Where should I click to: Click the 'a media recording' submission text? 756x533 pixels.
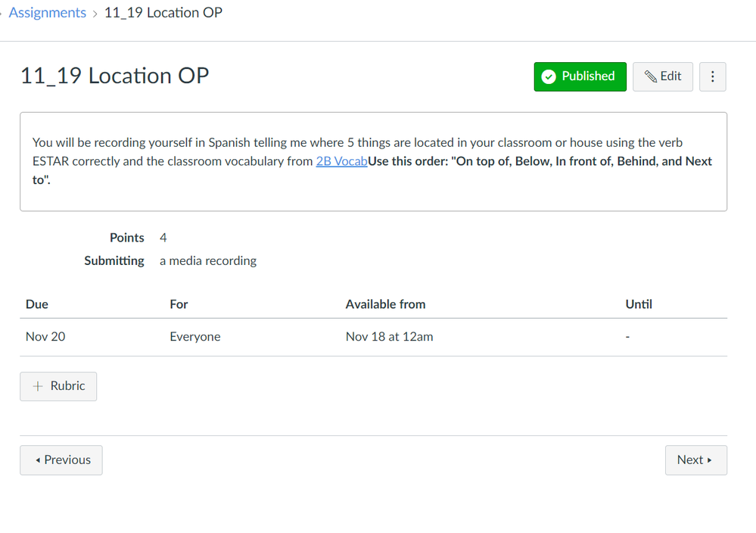point(208,261)
